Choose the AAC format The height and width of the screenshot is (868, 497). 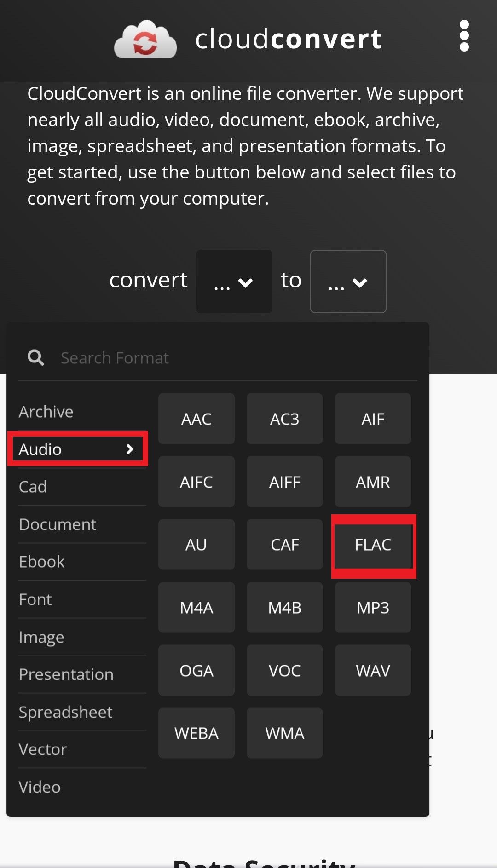tap(196, 419)
